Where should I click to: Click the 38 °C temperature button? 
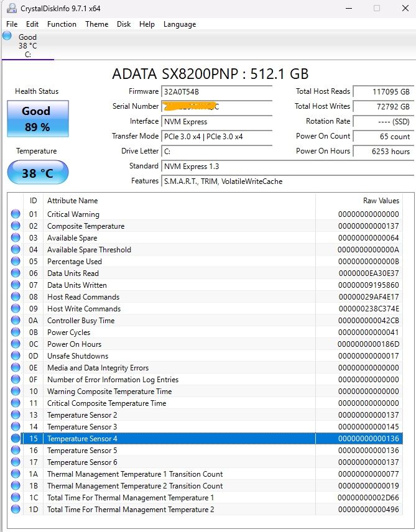click(38, 172)
